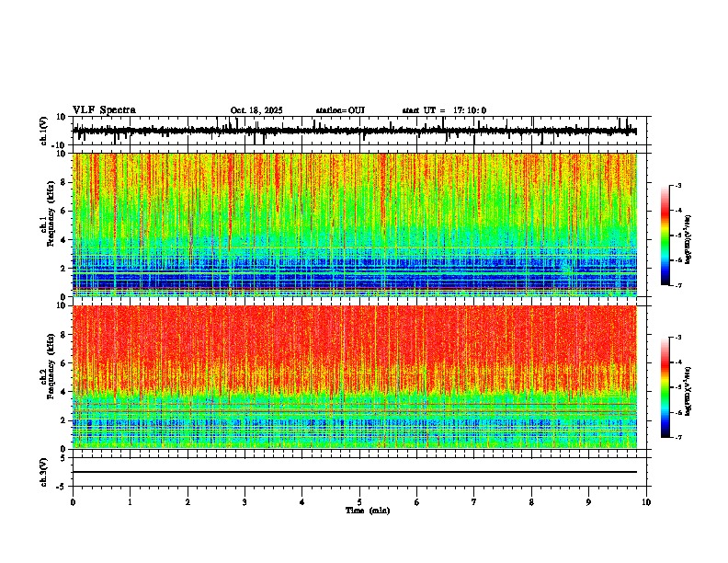728x563 pixels.
Task: Click the "8" kHz tick on ch.1 spectrogram
Action: (x=63, y=182)
